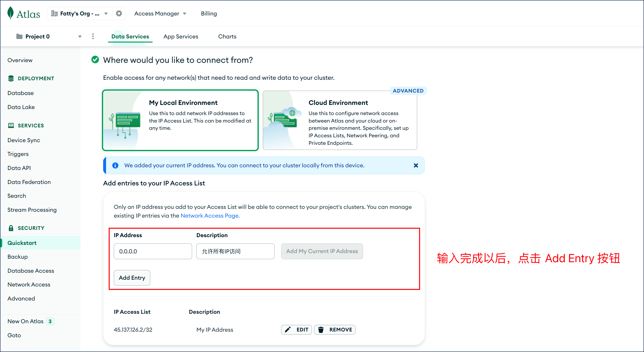Click the pencil icon in EDIT button
The image size is (644, 352).
click(288, 330)
